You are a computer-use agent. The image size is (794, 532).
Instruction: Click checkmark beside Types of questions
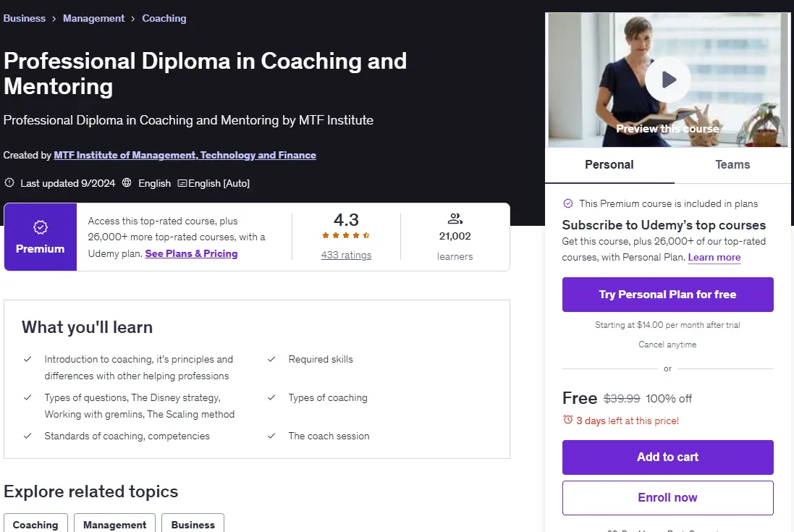[28, 397]
